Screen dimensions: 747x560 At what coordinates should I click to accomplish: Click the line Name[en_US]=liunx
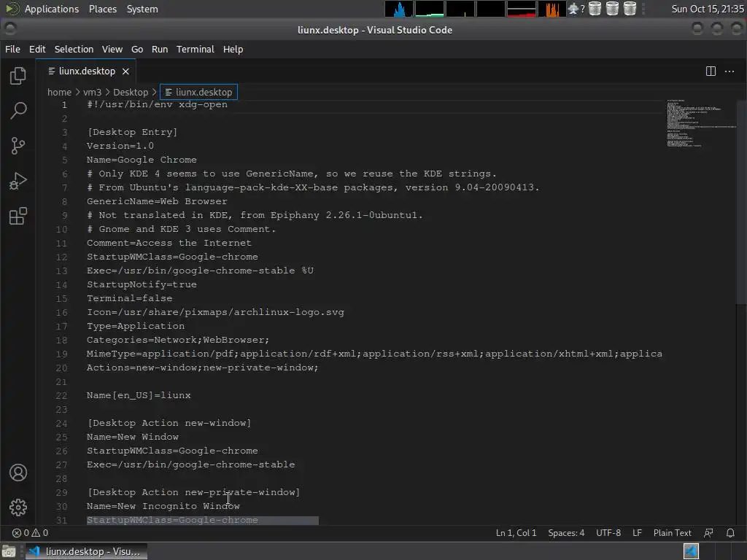pyautogui.click(x=139, y=395)
